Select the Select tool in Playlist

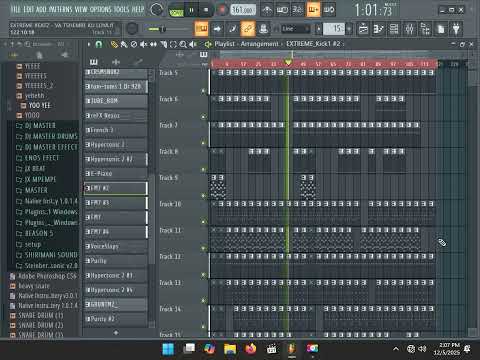[173, 44]
